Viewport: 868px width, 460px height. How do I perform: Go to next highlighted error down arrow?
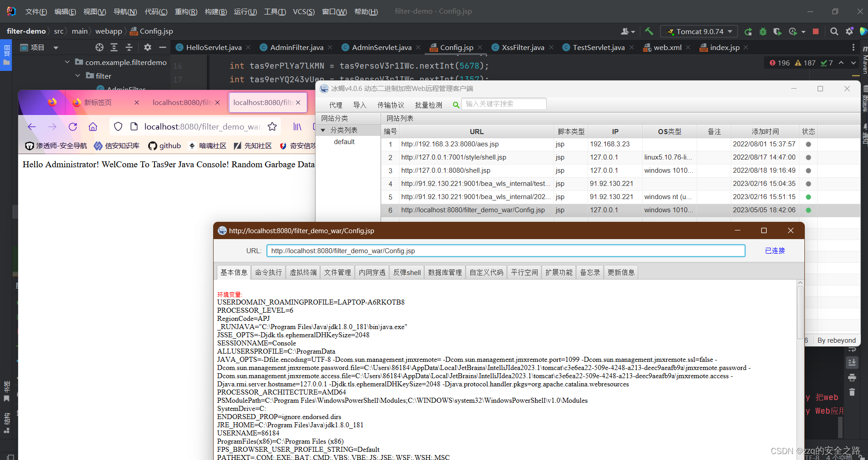[x=853, y=63]
